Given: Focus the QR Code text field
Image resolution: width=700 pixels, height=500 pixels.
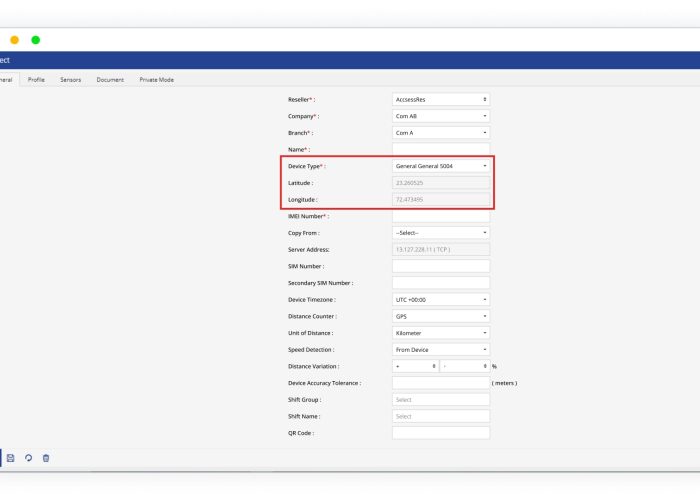Looking at the screenshot, I should pos(441,433).
